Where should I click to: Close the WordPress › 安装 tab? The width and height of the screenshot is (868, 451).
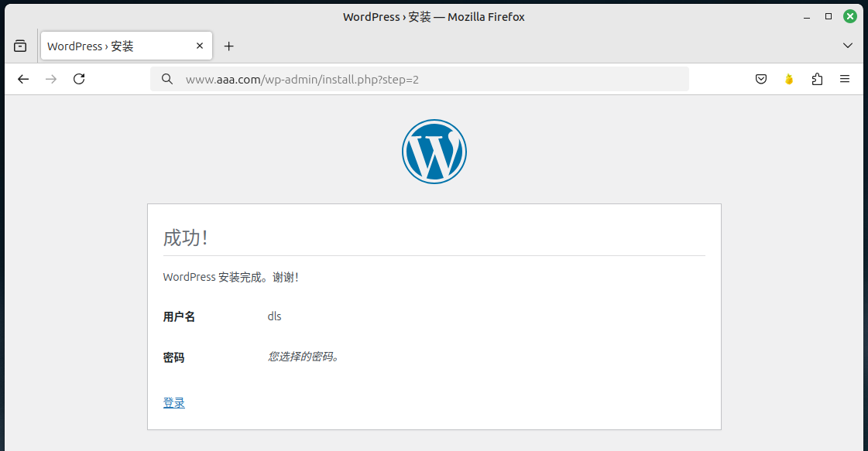pyautogui.click(x=200, y=46)
